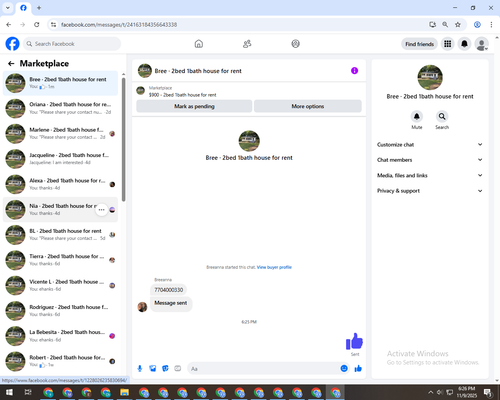The height and width of the screenshot is (400, 500).
Task: Open the browser tab search dropdown
Action: 8,8
